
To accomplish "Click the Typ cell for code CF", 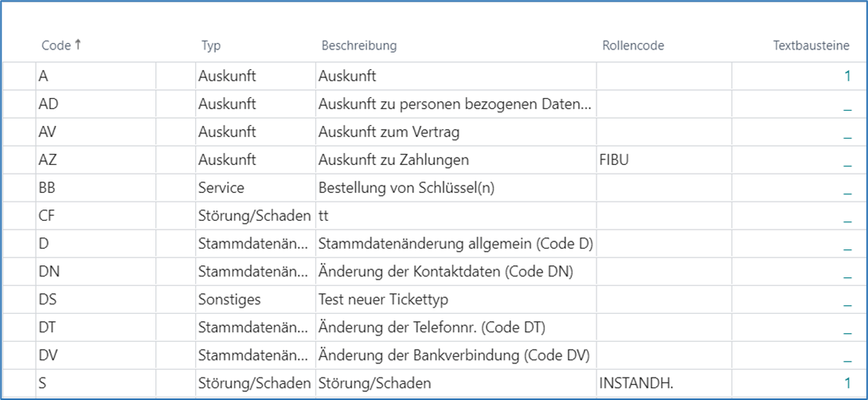I will point(255,216).
